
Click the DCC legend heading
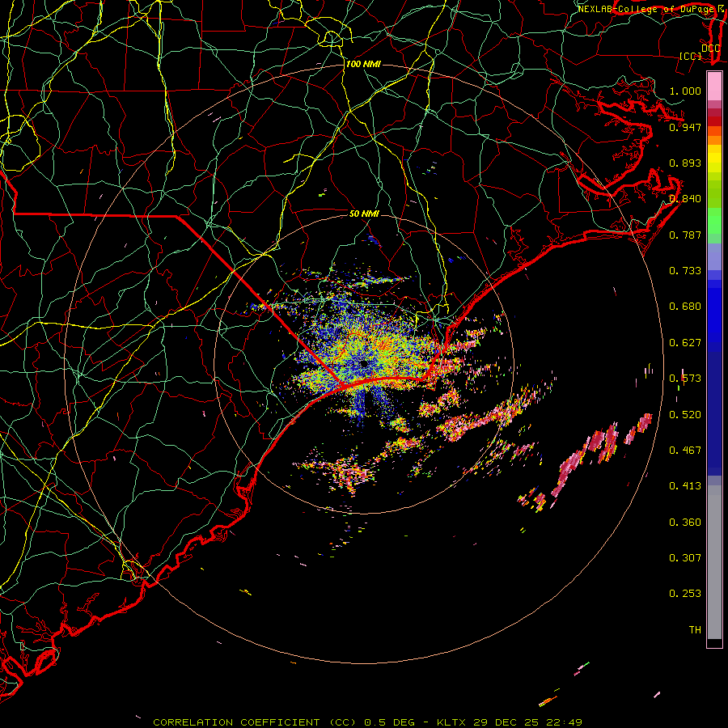coord(710,49)
